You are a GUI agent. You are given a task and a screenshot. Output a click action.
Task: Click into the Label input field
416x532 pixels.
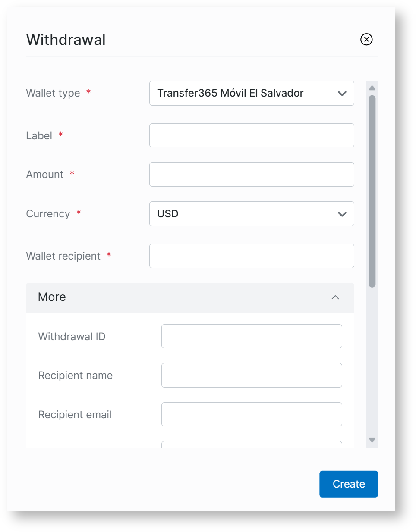tap(251, 135)
